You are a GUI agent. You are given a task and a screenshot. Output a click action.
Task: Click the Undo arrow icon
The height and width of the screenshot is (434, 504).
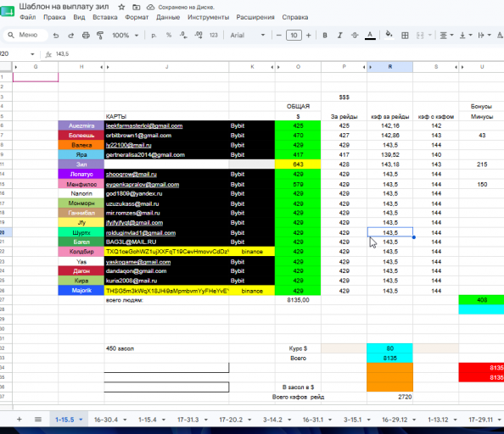pos(56,36)
